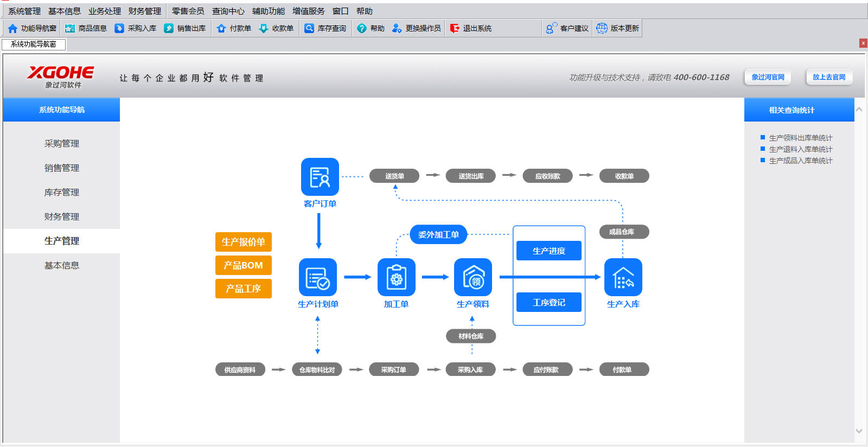The image size is (868, 447).
Task: Click the 退出系统 exit toolbar icon
Action: pos(455,28)
